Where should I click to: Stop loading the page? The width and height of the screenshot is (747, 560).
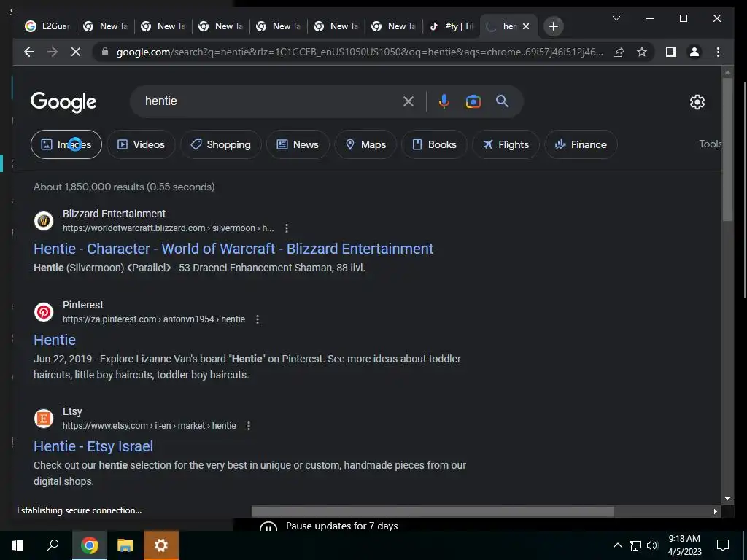76,52
